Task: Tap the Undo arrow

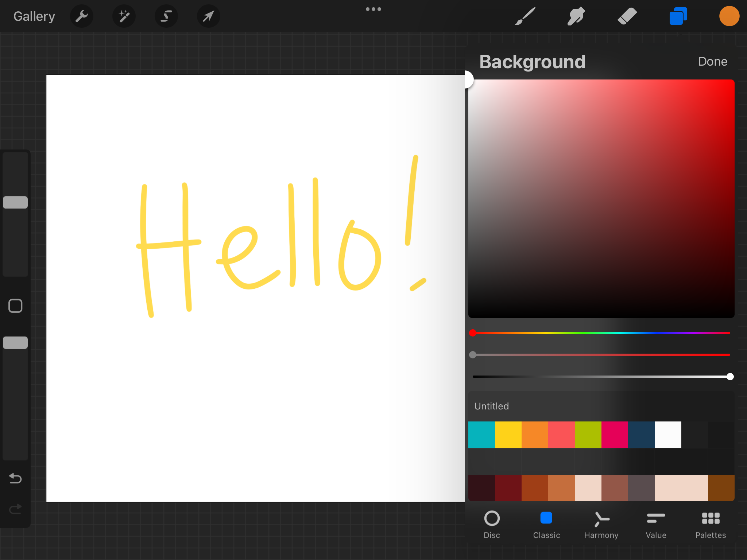Action: 15,478
